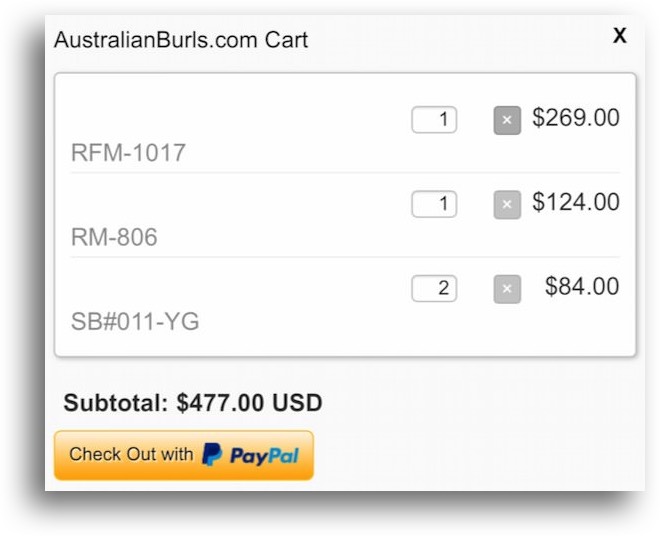Click the Subtotal label
660x536 pixels.
(116, 403)
